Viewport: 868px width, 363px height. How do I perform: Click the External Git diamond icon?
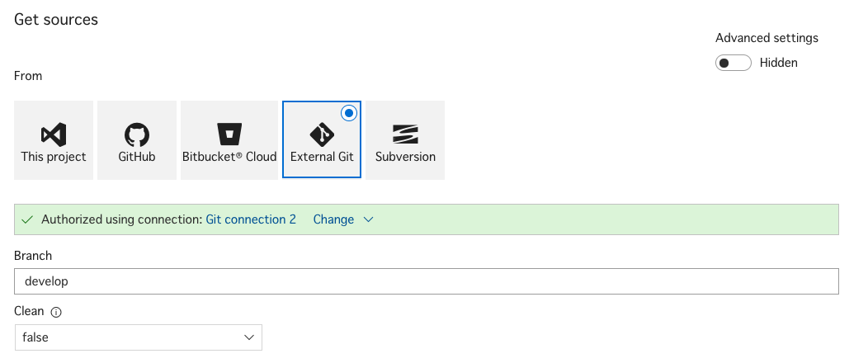(x=322, y=134)
